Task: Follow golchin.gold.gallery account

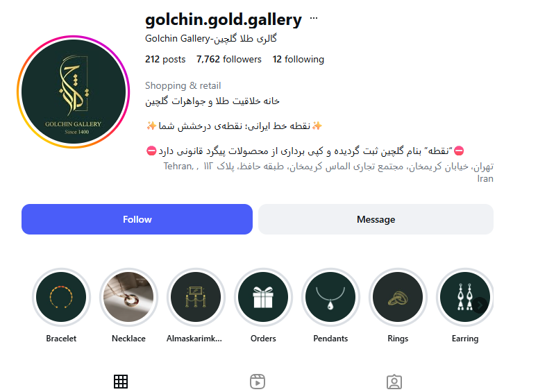Action: click(137, 219)
